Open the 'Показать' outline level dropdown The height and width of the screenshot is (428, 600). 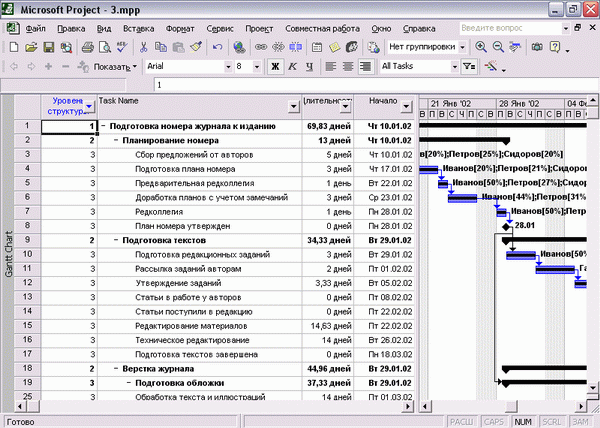pyautogui.click(x=115, y=67)
